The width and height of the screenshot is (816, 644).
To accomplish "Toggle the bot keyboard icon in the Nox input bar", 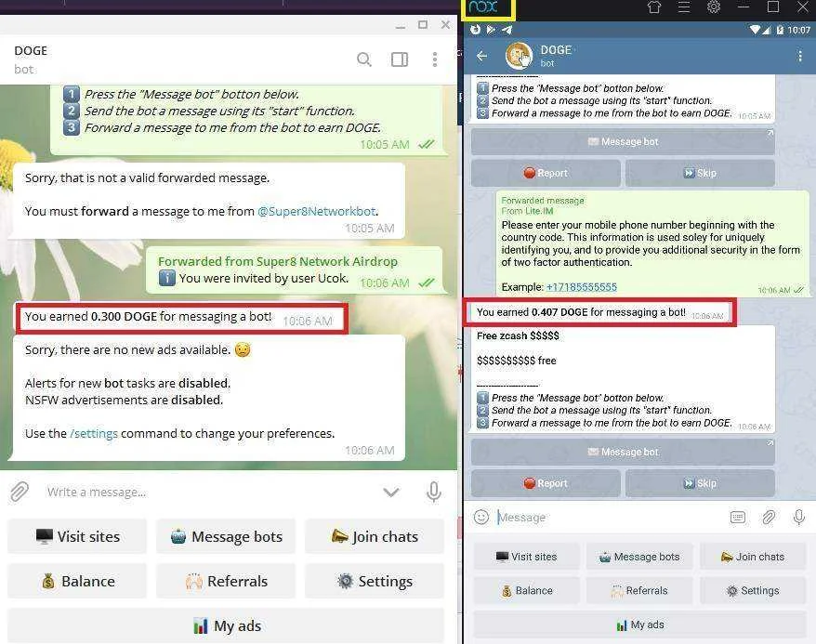I will pyautogui.click(x=737, y=517).
